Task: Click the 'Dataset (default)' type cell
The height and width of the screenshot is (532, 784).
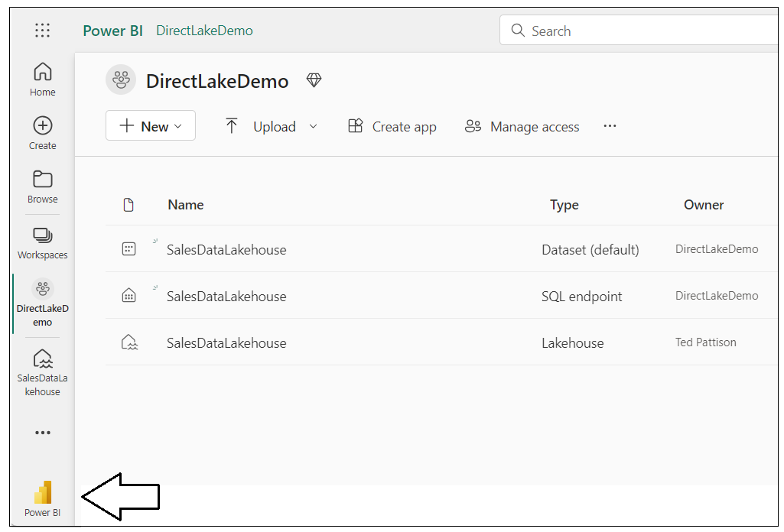Action: 590,250
